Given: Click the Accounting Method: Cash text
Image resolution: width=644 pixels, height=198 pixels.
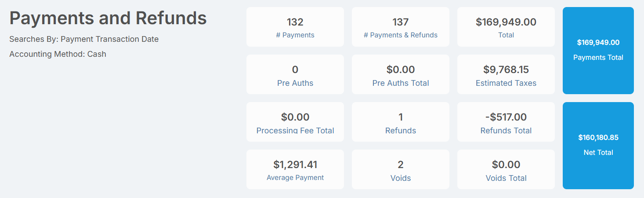Looking at the screenshot, I should point(58,54).
